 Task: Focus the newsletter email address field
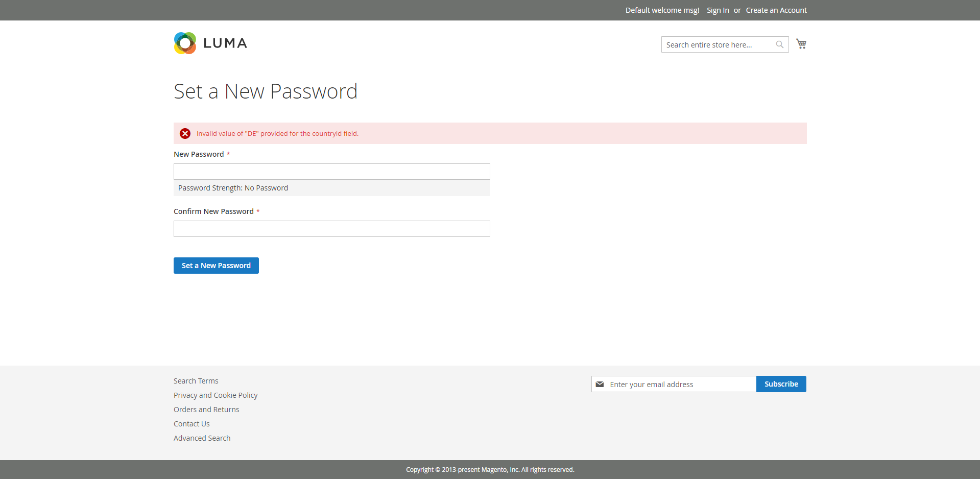(x=674, y=384)
